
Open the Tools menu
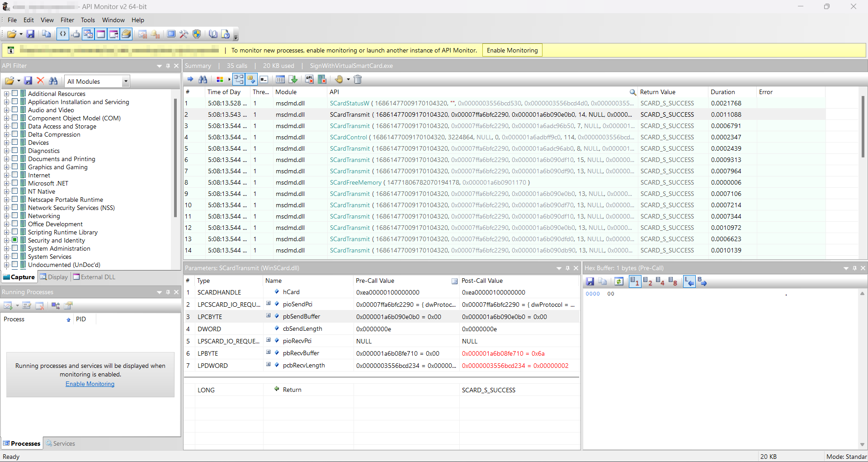(88, 20)
